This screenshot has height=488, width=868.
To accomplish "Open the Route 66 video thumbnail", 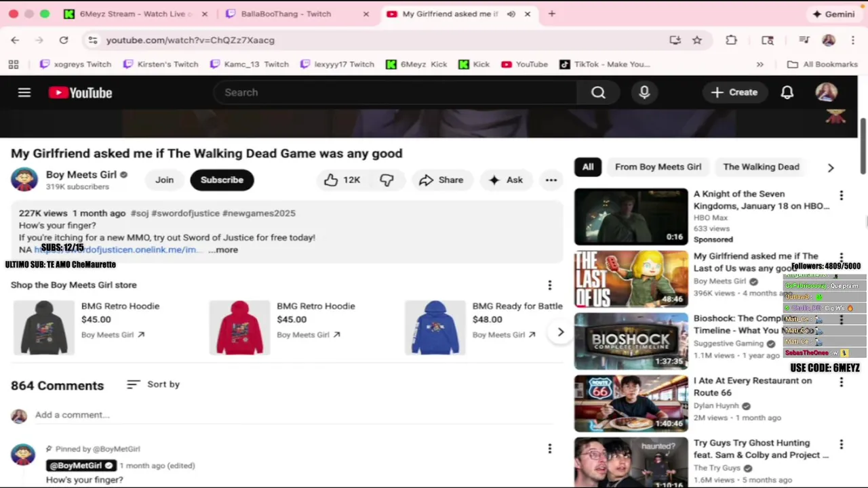I will 631,403.
